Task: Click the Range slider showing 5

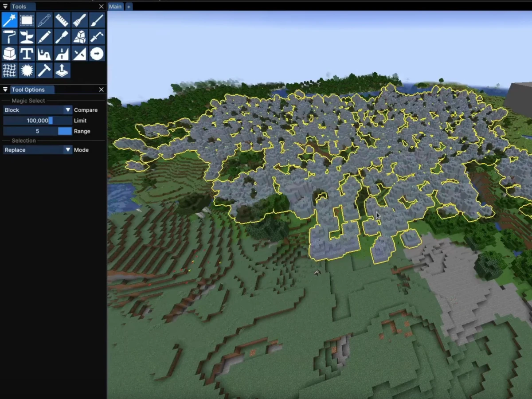Action: pyautogui.click(x=37, y=131)
